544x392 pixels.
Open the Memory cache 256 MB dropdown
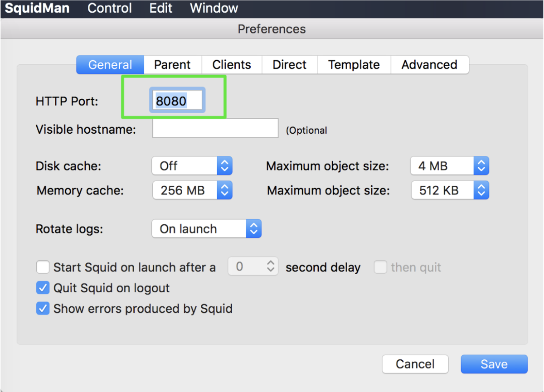[192, 190]
